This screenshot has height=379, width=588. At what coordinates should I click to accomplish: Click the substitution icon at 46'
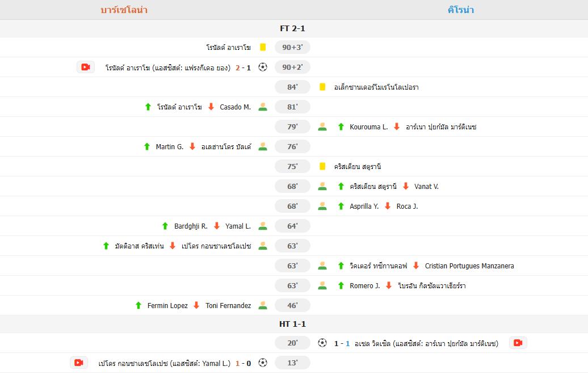coord(263,305)
